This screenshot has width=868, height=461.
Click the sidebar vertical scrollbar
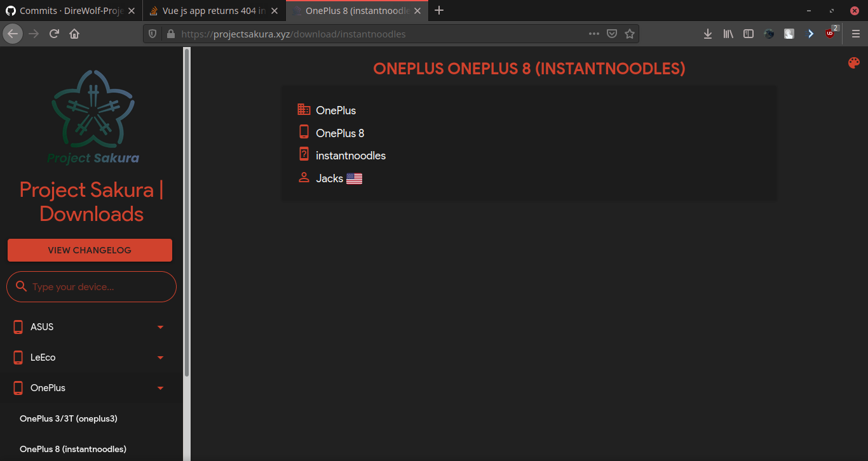(187, 212)
